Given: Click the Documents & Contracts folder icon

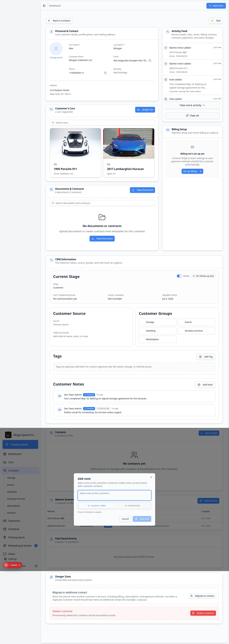Looking at the screenshot, I should point(51,190).
